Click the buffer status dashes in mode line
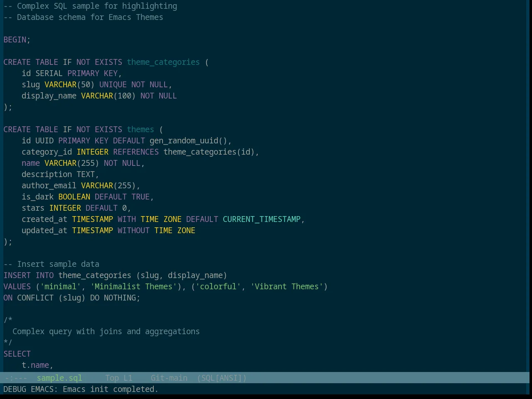The width and height of the screenshot is (532, 399). coord(16,378)
